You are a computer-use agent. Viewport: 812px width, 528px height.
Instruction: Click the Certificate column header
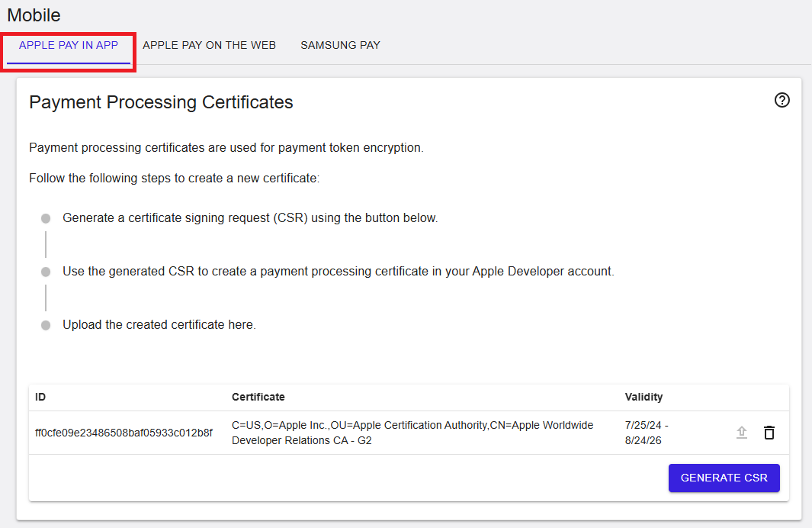pos(258,397)
